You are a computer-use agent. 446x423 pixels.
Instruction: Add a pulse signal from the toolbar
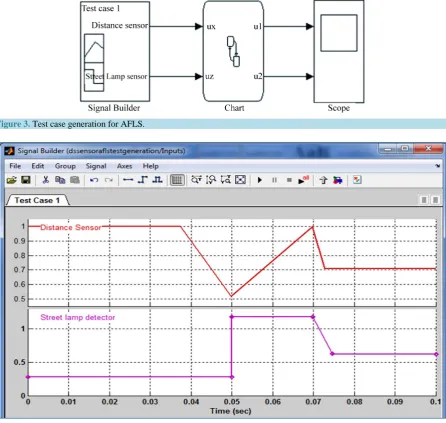pos(157,180)
